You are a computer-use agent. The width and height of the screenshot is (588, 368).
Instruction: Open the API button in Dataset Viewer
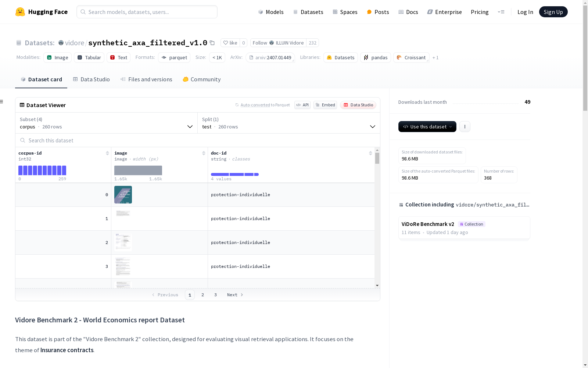302,105
